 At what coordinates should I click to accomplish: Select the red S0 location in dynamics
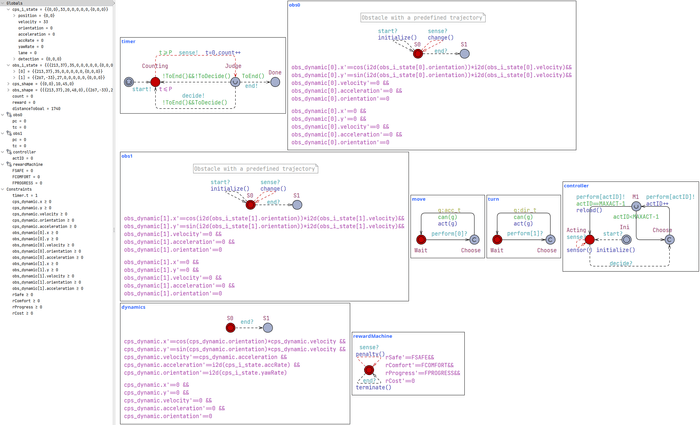point(230,328)
